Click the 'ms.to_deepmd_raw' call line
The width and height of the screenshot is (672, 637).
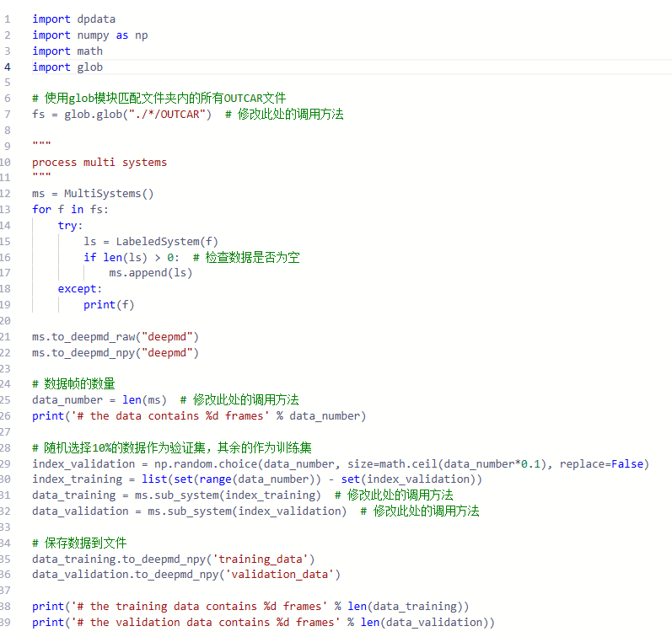tap(116, 336)
